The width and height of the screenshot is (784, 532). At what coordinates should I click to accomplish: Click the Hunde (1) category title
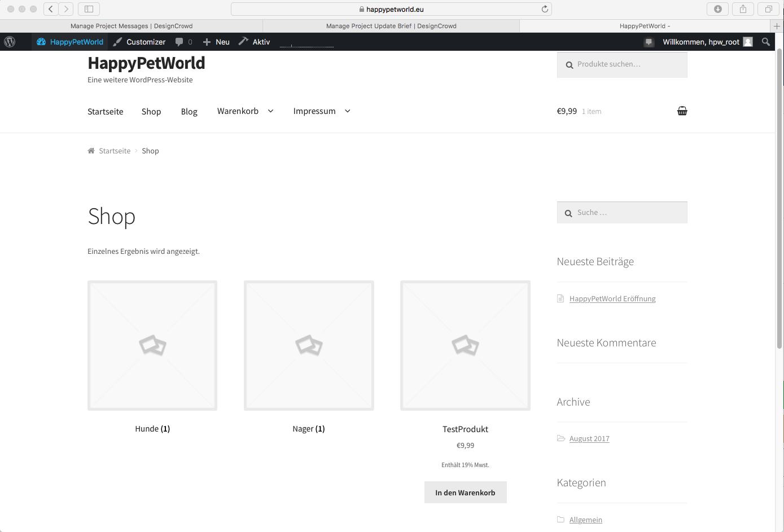(152, 429)
